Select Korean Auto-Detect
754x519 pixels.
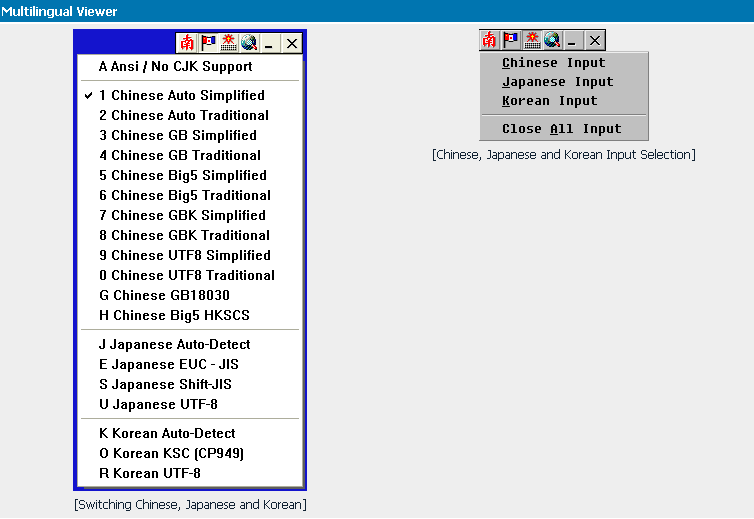[x=190, y=433]
